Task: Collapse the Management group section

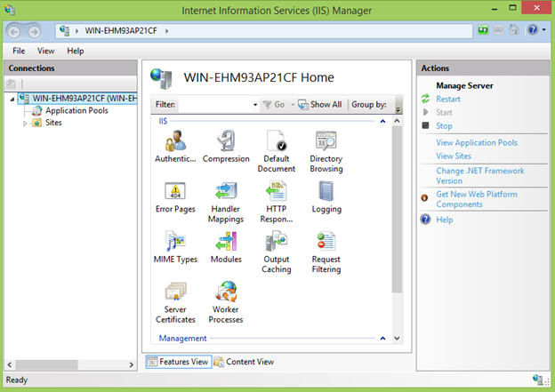Action: tap(382, 339)
